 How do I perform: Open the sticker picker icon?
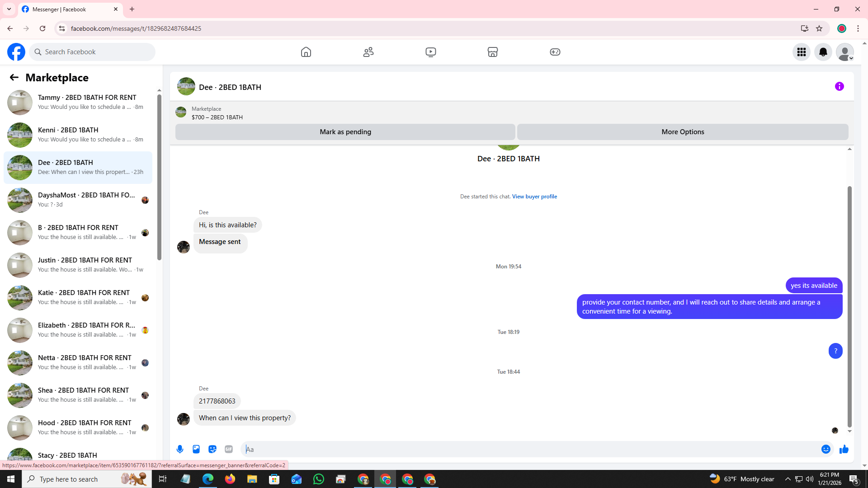click(x=212, y=449)
